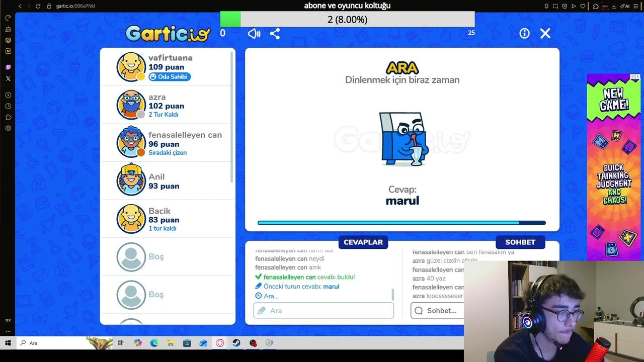Viewport: 644px width, 362px height.
Task: Click the break timer progress bar
Action: [x=401, y=223]
